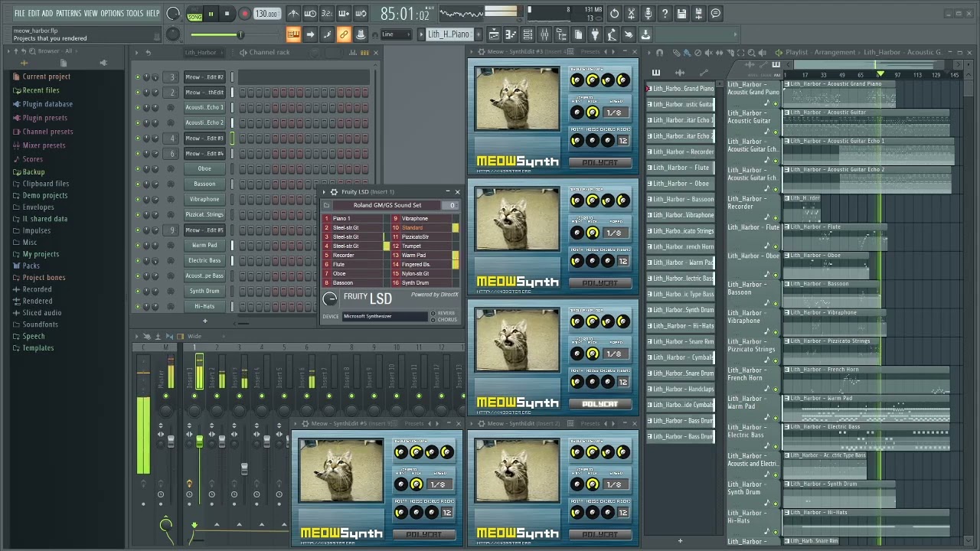
Task: Click the question mark help icon
Action: [x=665, y=13]
